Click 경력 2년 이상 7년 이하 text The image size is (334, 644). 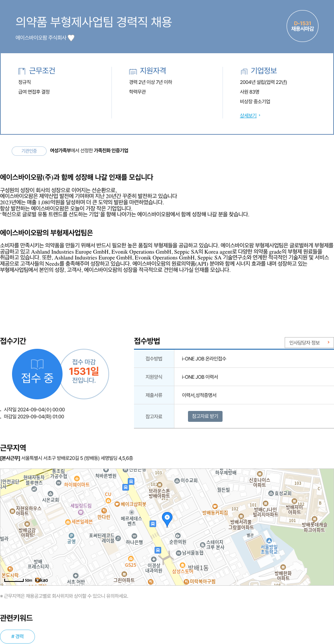click(x=151, y=82)
